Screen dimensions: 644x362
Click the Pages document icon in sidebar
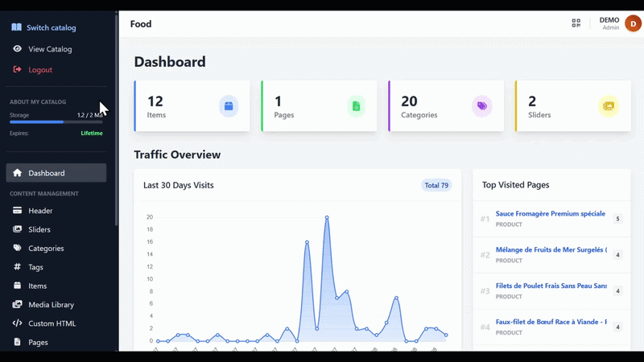tap(17, 342)
